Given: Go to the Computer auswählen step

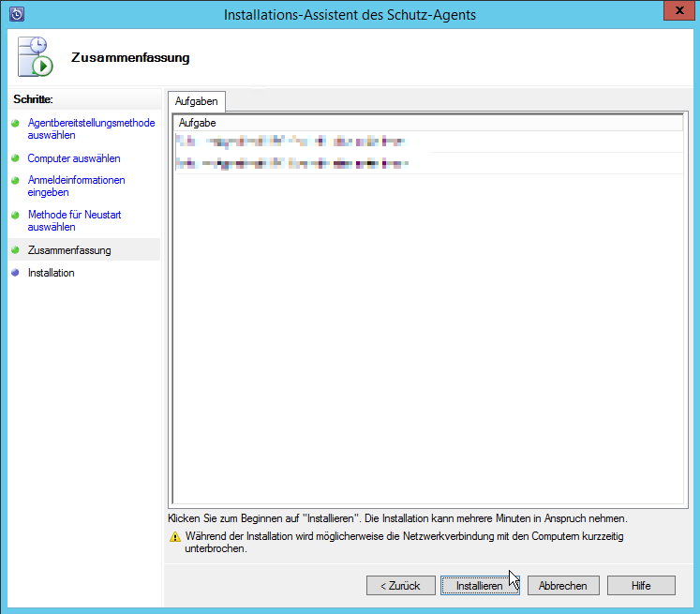Looking at the screenshot, I should pyautogui.click(x=73, y=158).
